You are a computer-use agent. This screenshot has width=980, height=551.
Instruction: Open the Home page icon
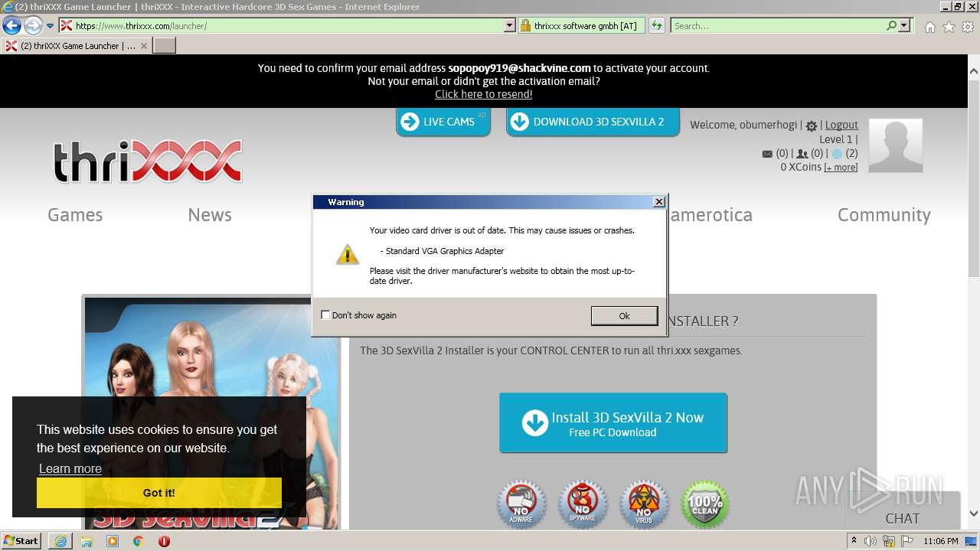tap(929, 27)
